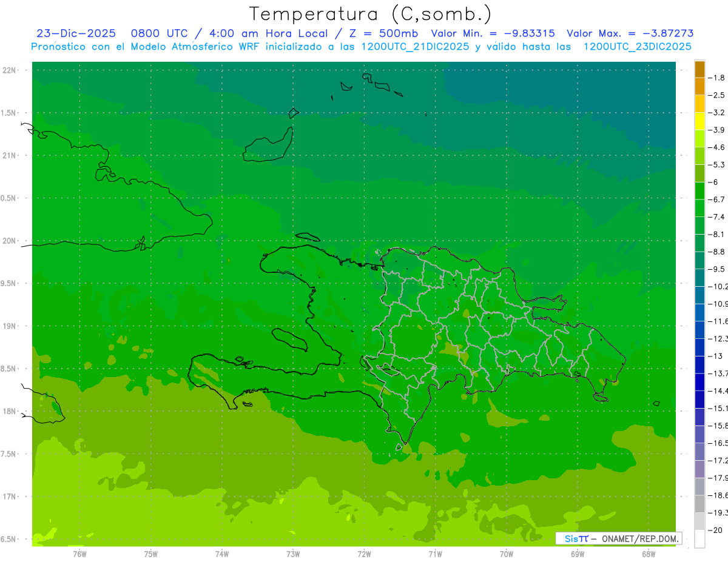Click the "-8.8" colorbar value

[718, 251]
